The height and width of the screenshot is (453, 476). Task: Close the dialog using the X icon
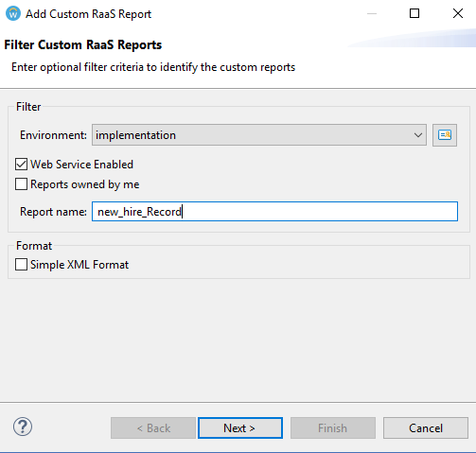pyautogui.click(x=458, y=13)
